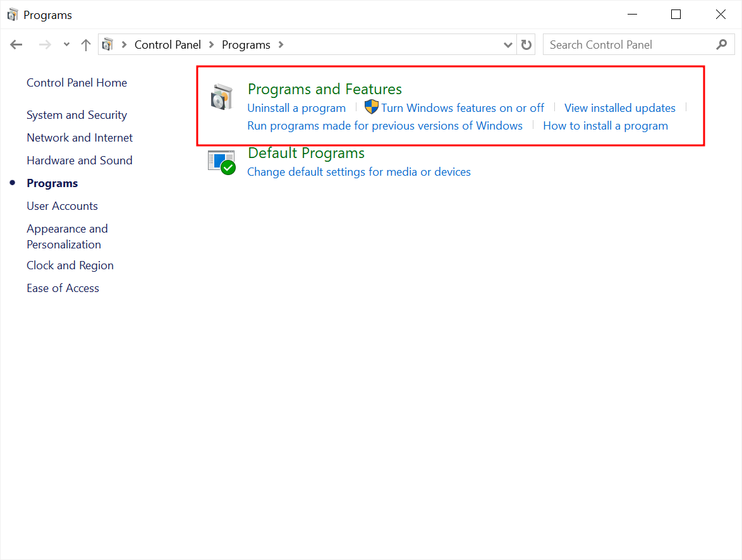
Task: Change default settings for media or devices
Action: (x=359, y=172)
